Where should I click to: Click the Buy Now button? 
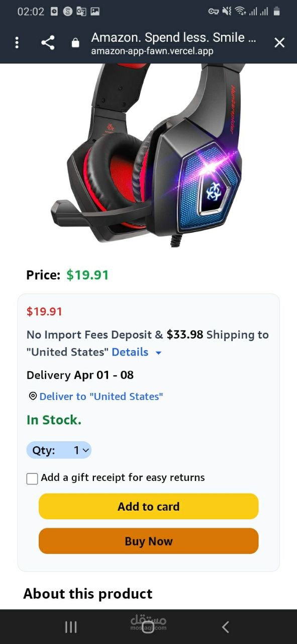coord(149,541)
